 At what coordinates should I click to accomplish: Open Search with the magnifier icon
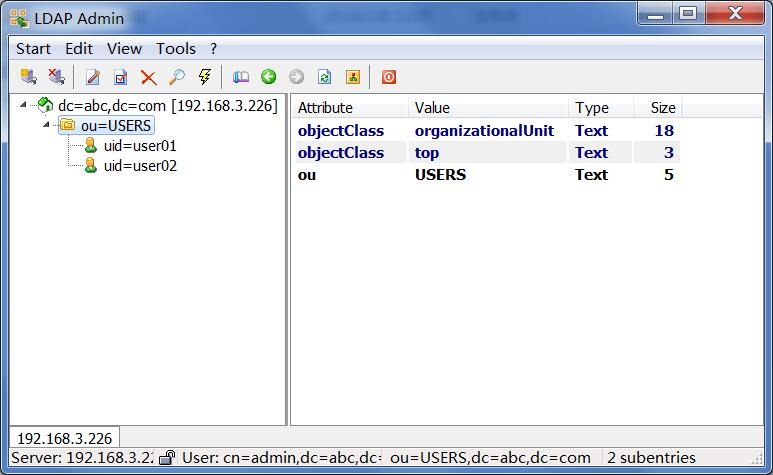[x=176, y=77]
